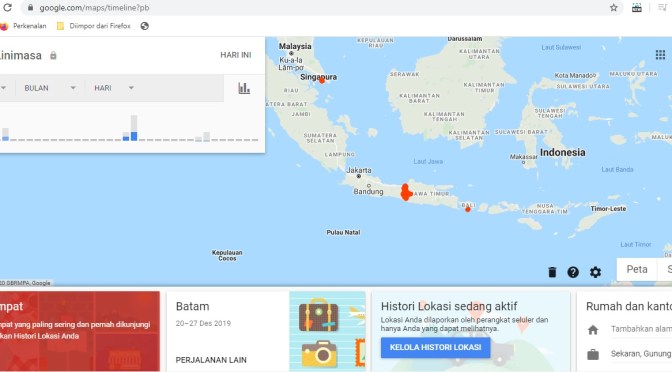Click the padlock site info icon
The image size is (672, 372).
(x=30, y=8)
